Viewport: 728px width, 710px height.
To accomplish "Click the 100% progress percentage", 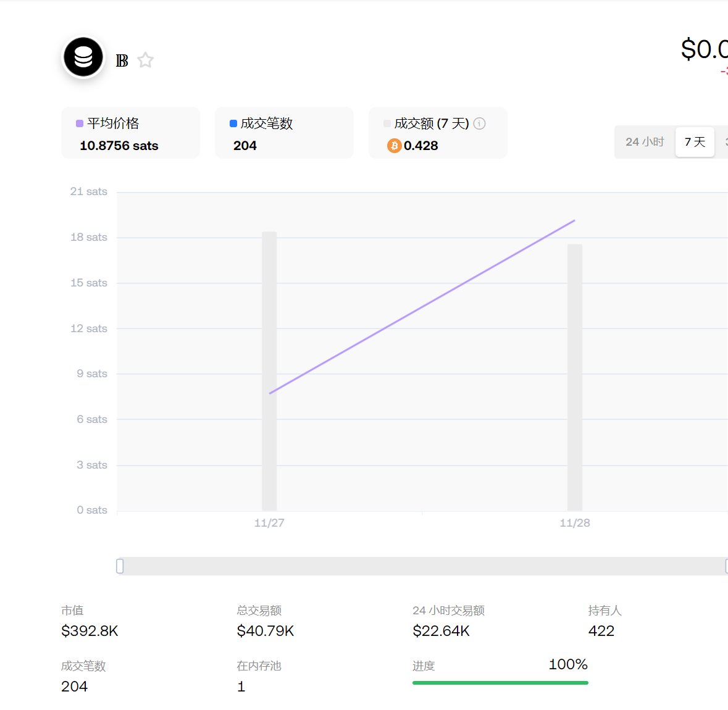I will tap(568, 664).
